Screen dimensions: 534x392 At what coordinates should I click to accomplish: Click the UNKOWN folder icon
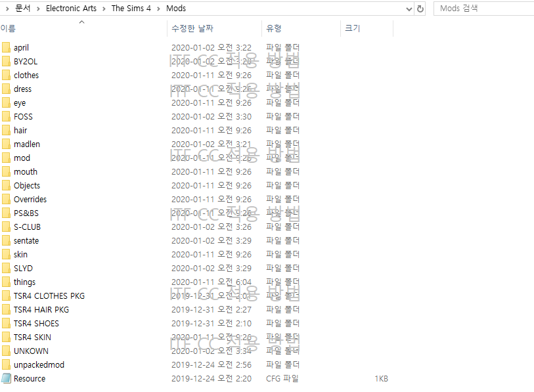[x=6, y=351]
